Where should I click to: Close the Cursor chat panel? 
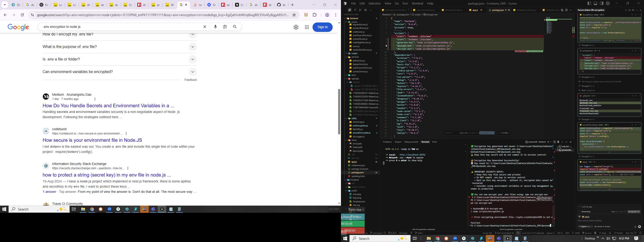click(640, 10)
